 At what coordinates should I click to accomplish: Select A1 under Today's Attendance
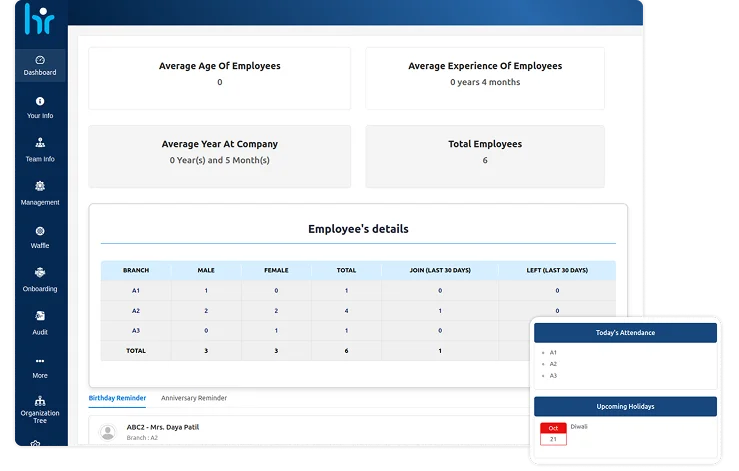click(x=553, y=353)
